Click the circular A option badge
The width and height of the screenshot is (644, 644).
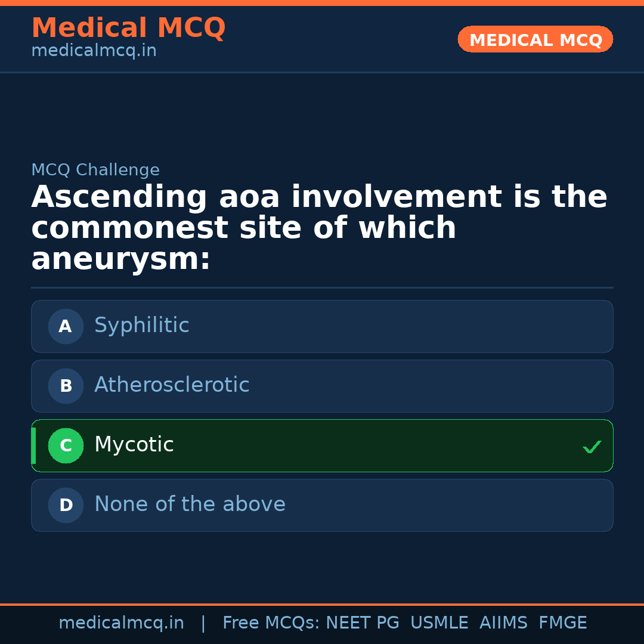pos(66,326)
